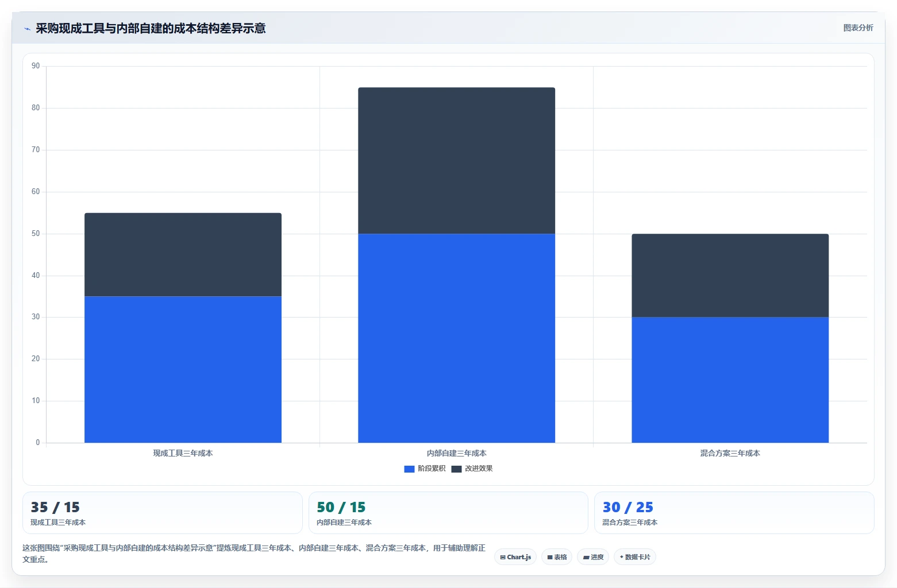Click the description paragraph below the cards
The height and width of the screenshot is (588, 897).
[254, 554]
